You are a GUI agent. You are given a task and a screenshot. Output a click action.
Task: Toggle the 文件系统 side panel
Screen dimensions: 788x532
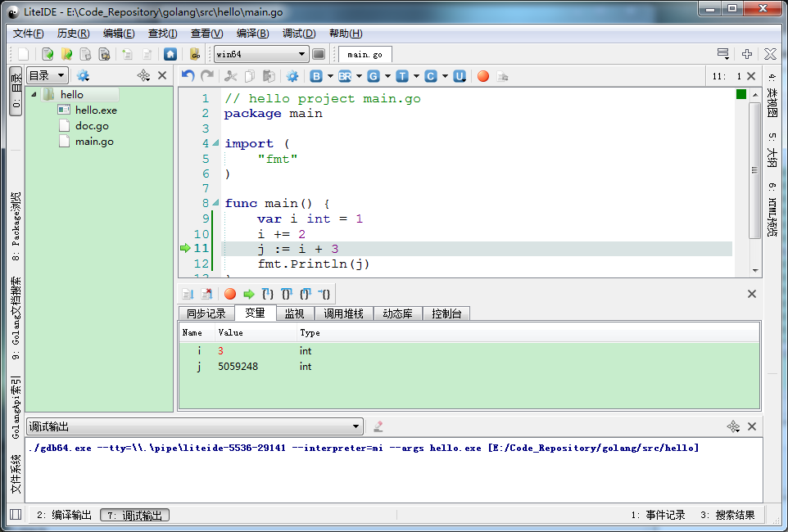coord(16,474)
